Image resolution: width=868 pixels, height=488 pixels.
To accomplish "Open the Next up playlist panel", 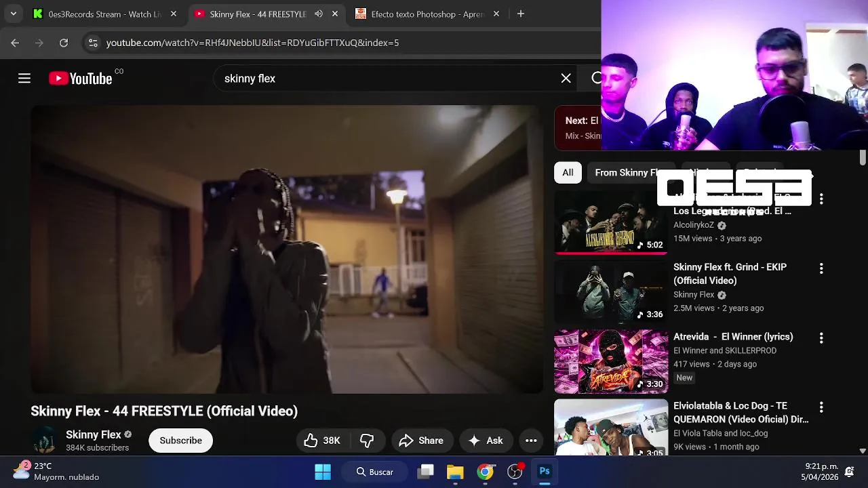I will 578,127.
